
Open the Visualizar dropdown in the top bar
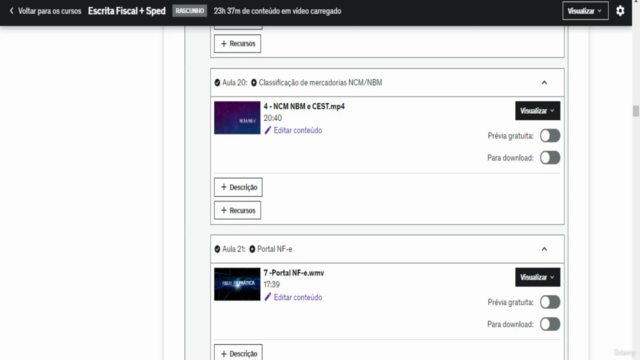pos(585,11)
